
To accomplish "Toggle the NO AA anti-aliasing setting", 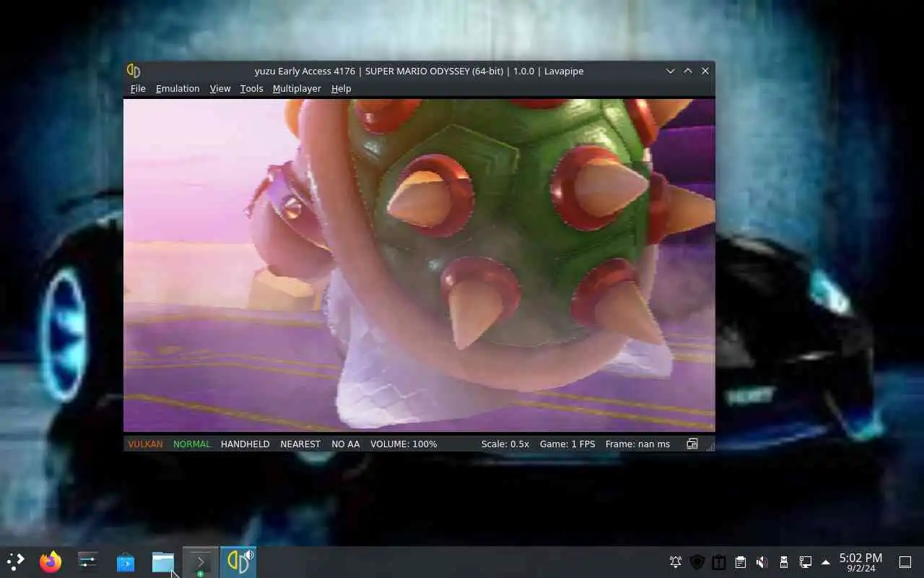I will [345, 444].
